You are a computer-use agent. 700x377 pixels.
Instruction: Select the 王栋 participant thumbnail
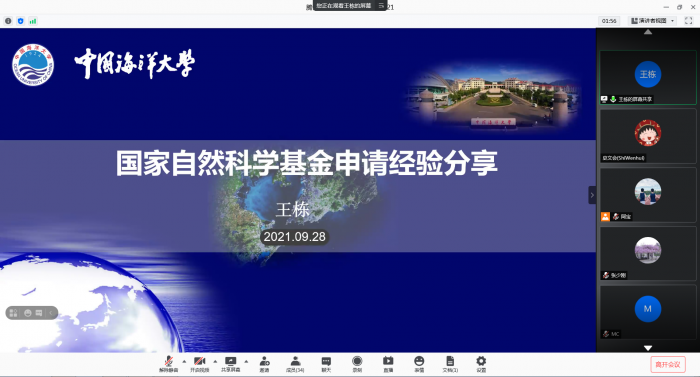(x=648, y=77)
